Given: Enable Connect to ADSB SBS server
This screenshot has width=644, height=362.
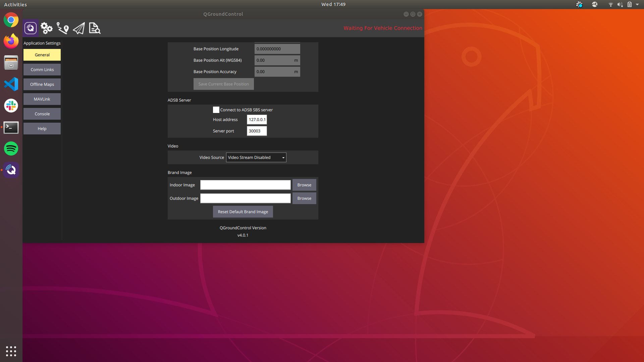Looking at the screenshot, I should click(216, 110).
